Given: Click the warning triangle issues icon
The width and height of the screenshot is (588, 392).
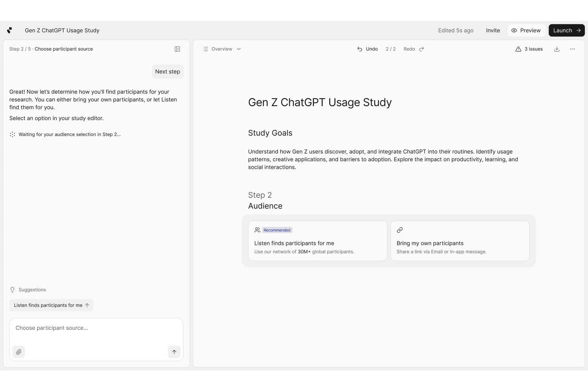Looking at the screenshot, I should coord(518,49).
